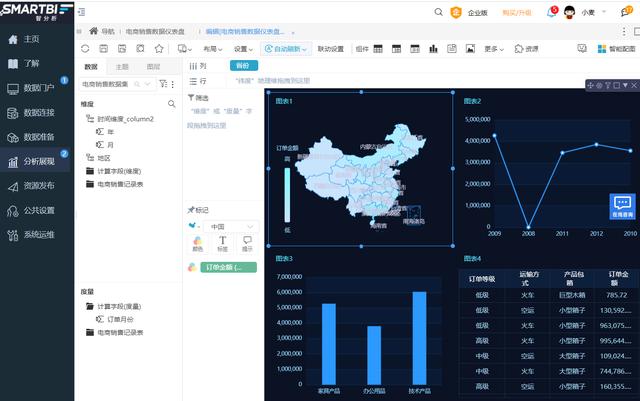The height and width of the screenshot is (401, 640).
Task: Open the notification bell
Action: (552, 13)
